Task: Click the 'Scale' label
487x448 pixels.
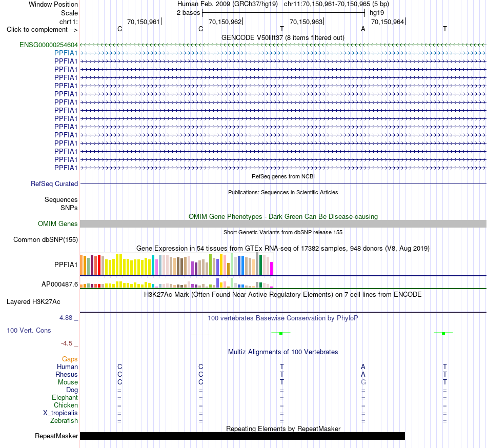Action: [x=69, y=13]
